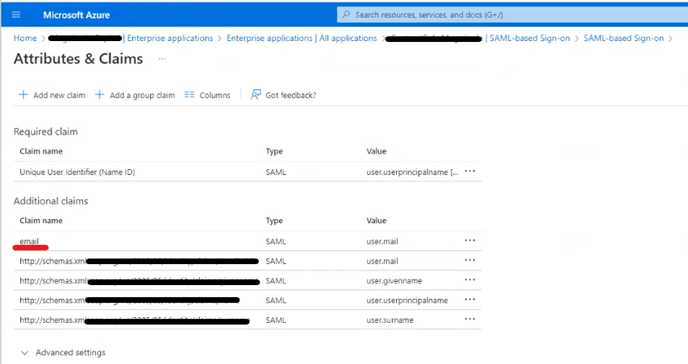The image size is (688, 364).
Task: Click Type column header in Additional claims
Action: (274, 221)
